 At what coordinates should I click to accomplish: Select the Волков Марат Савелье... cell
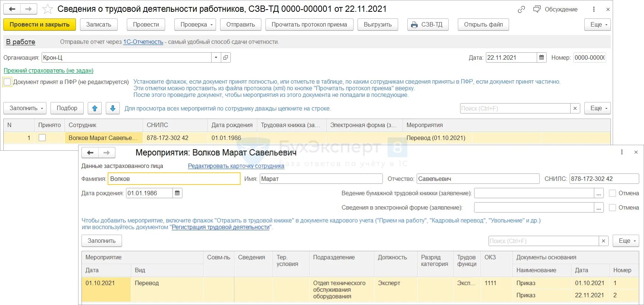point(103,138)
